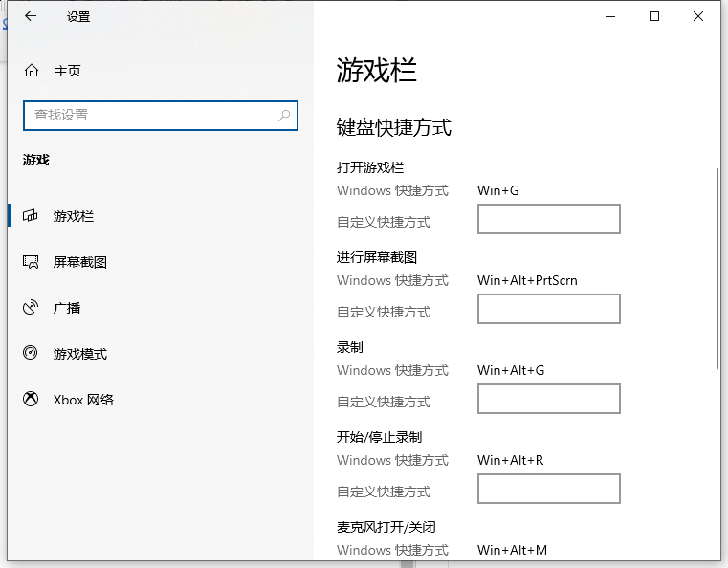Viewport: 728px width, 568px height.
Task: Close the 设置 window
Action: [x=699, y=16]
